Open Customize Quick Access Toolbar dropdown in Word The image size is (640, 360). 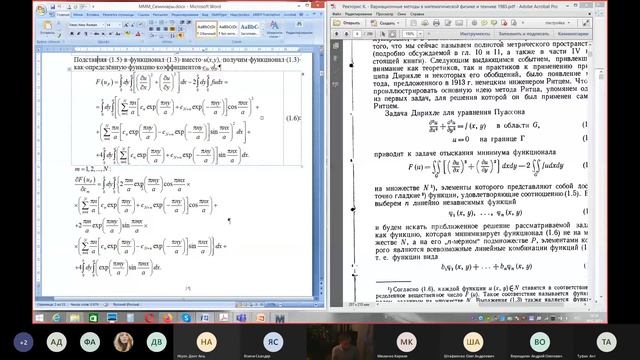click(93, 7)
